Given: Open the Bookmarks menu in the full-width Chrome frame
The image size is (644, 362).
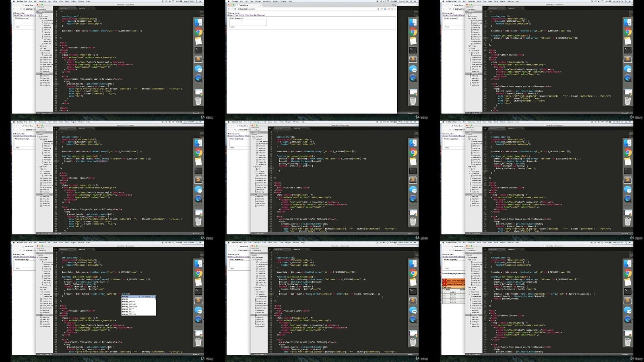Looking at the screenshot, I should coord(267,1).
